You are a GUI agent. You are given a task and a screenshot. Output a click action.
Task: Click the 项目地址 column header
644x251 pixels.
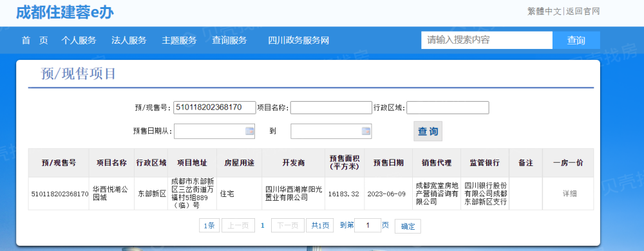193,163
